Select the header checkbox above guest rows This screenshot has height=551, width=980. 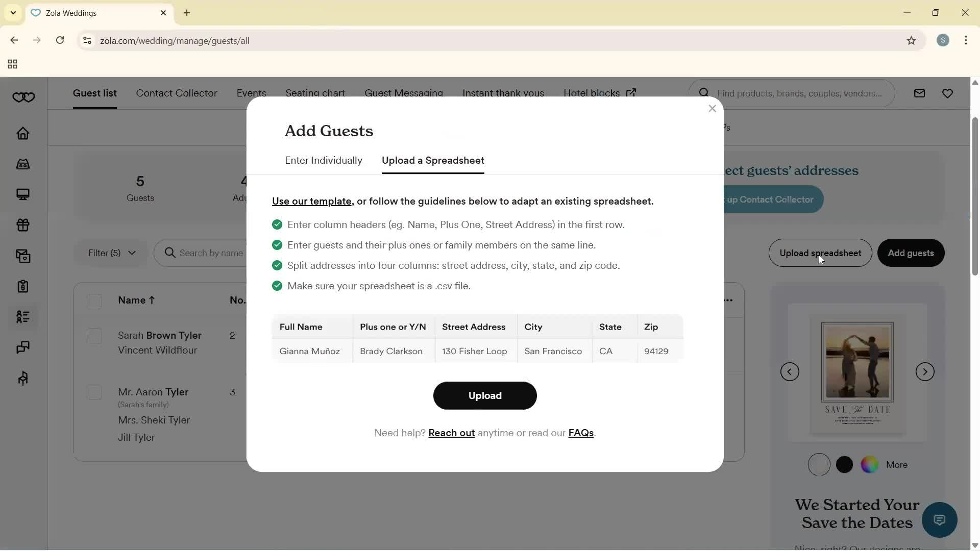coord(94,301)
